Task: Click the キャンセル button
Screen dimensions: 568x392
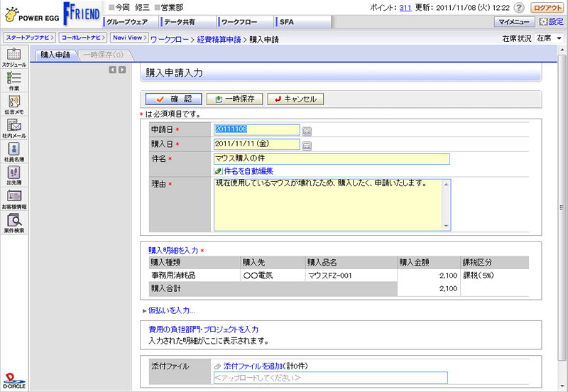Action: (295, 99)
